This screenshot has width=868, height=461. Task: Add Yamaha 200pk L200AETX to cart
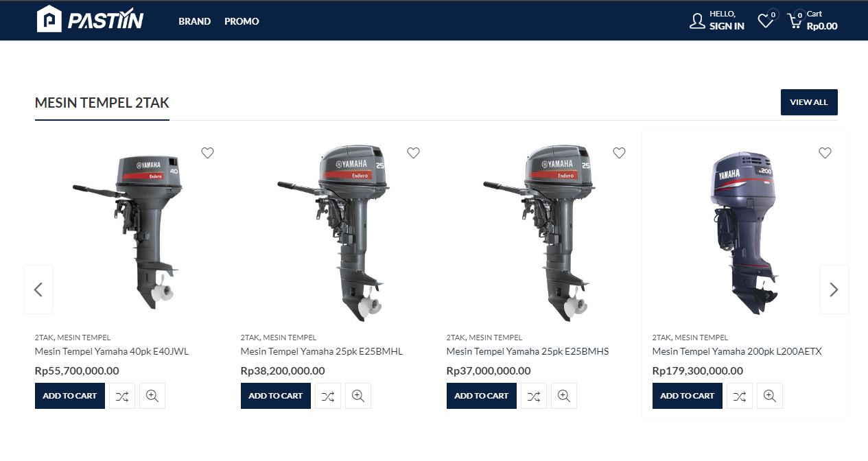click(687, 396)
